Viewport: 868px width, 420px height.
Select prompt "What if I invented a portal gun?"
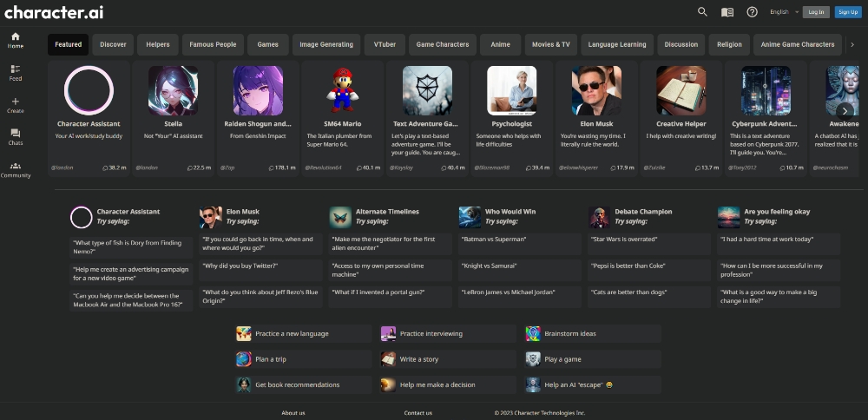pos(390,297)
